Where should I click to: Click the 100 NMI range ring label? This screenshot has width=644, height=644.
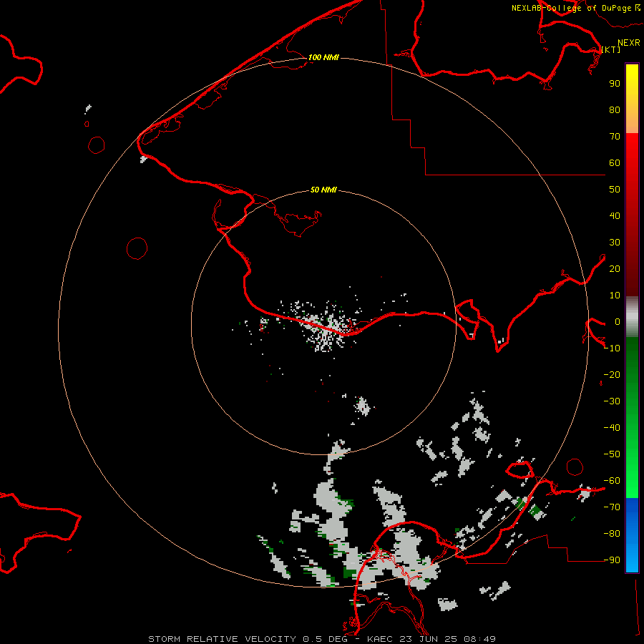(x=323, y=57)
